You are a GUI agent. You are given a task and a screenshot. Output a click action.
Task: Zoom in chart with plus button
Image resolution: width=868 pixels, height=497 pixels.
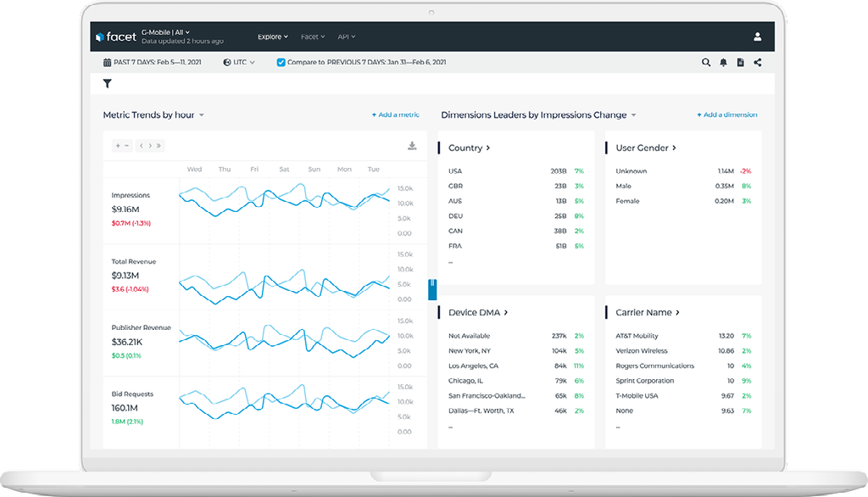(x=118, y=146)
